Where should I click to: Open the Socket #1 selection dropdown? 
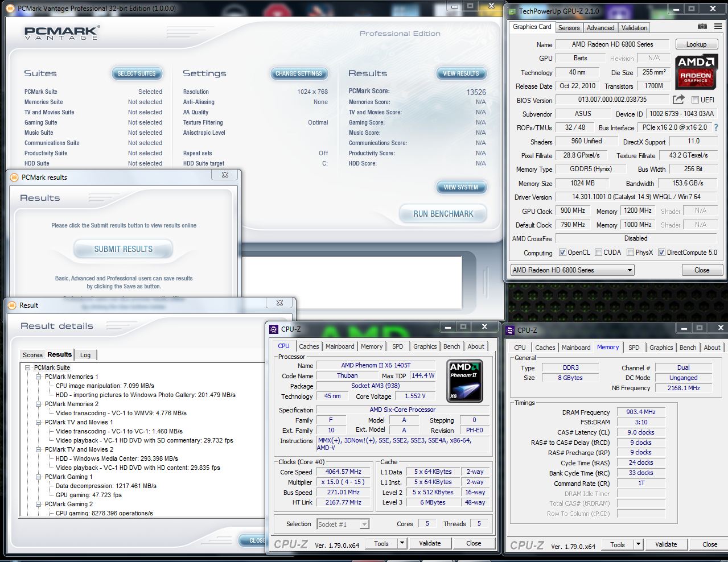[x=343, y=524]
